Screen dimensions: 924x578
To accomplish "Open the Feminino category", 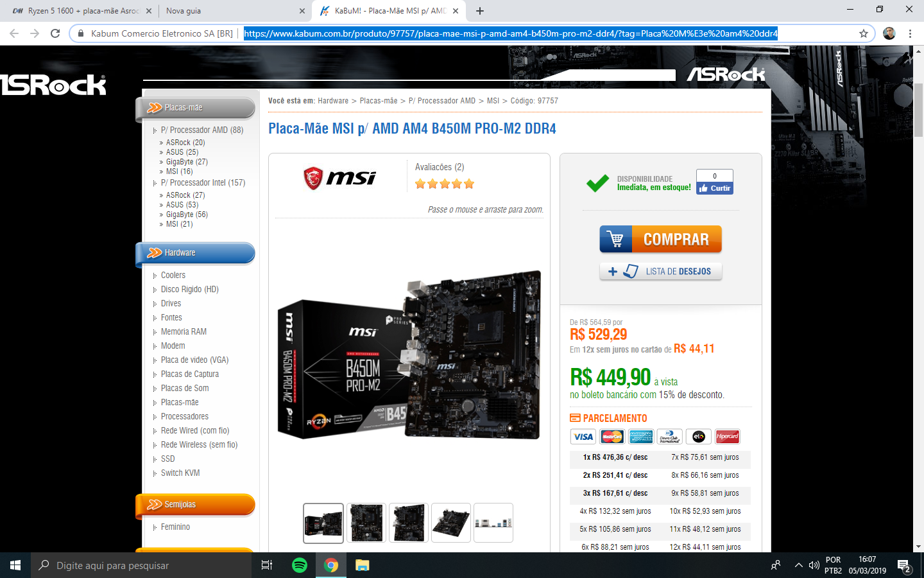I will coord(175,527).
